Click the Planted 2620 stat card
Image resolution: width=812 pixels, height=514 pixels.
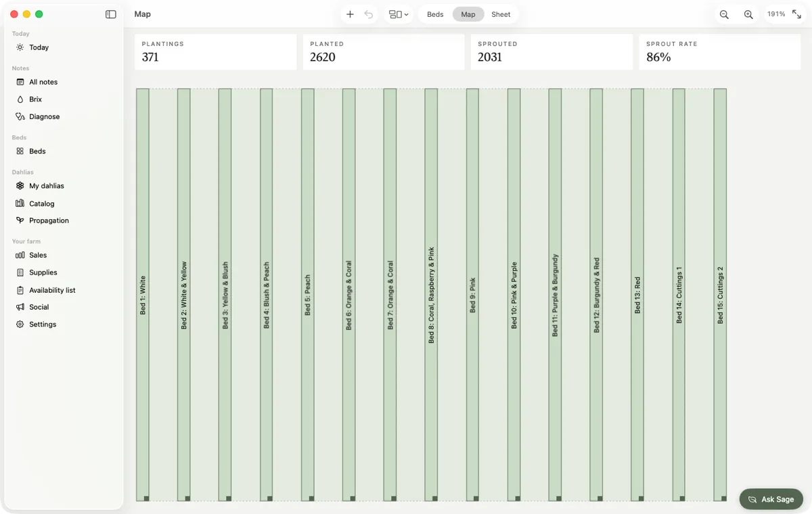pyautogui.click(x=384, y=52)
